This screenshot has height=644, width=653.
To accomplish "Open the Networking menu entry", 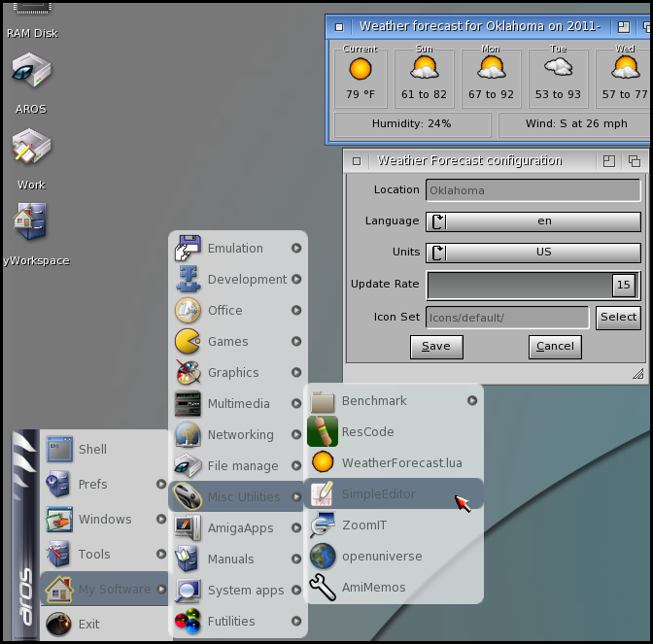I will [238, 434].
